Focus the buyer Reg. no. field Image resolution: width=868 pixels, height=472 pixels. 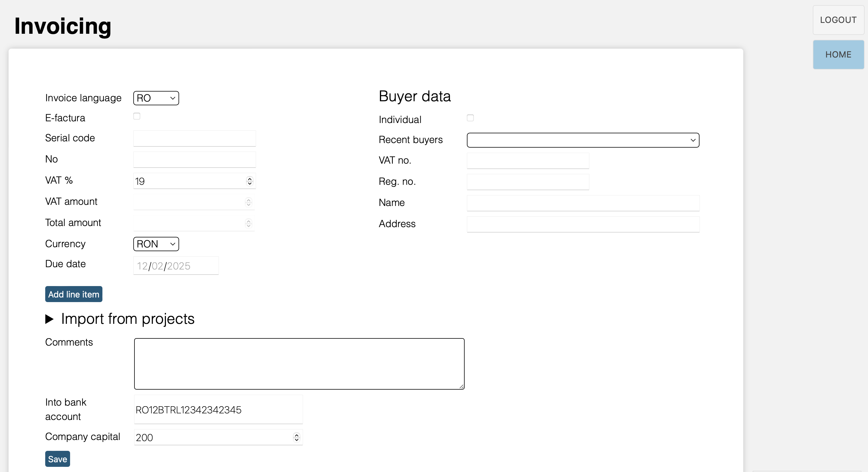pos(528,182)
